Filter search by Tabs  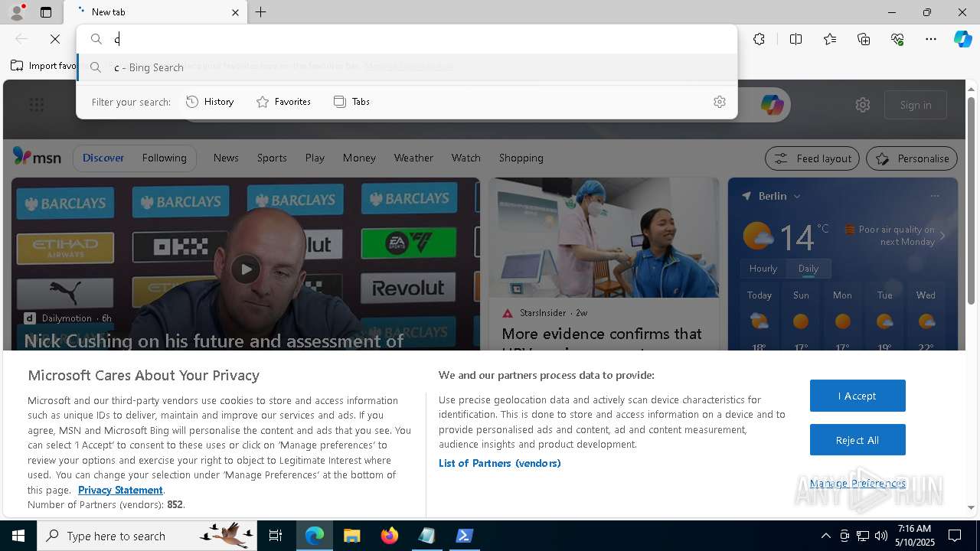point(351,102)
